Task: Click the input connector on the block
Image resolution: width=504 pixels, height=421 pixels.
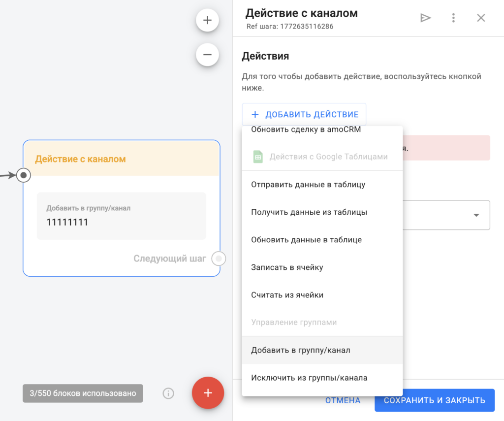Action: (x=24, y=175)
